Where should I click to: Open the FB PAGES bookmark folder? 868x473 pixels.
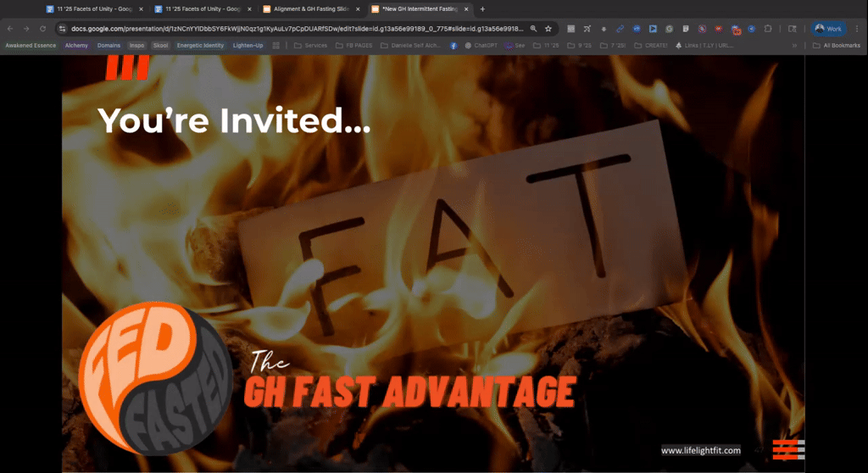(353, 46)
